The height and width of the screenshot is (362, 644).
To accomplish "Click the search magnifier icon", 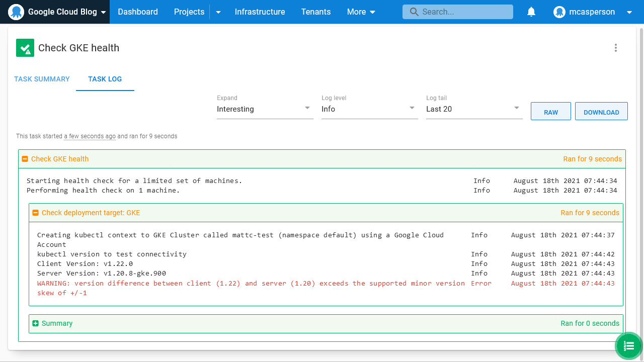I will (x=414, y=12).
